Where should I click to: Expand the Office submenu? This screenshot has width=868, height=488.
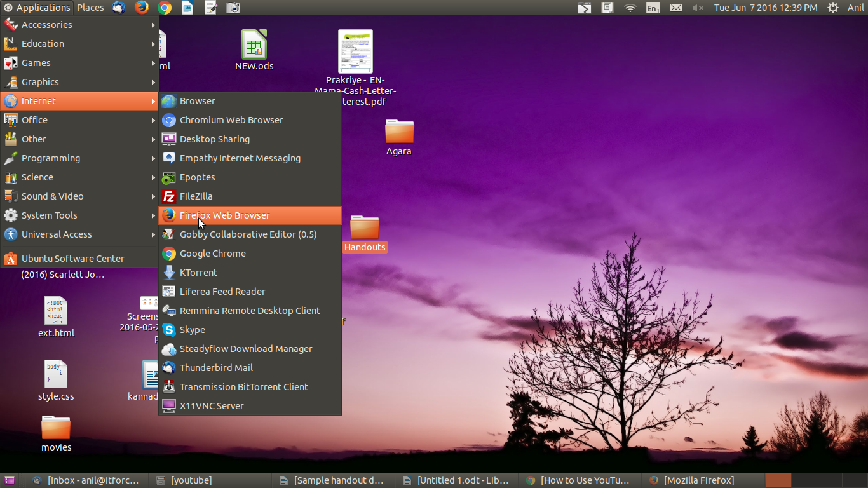(79, 120)
